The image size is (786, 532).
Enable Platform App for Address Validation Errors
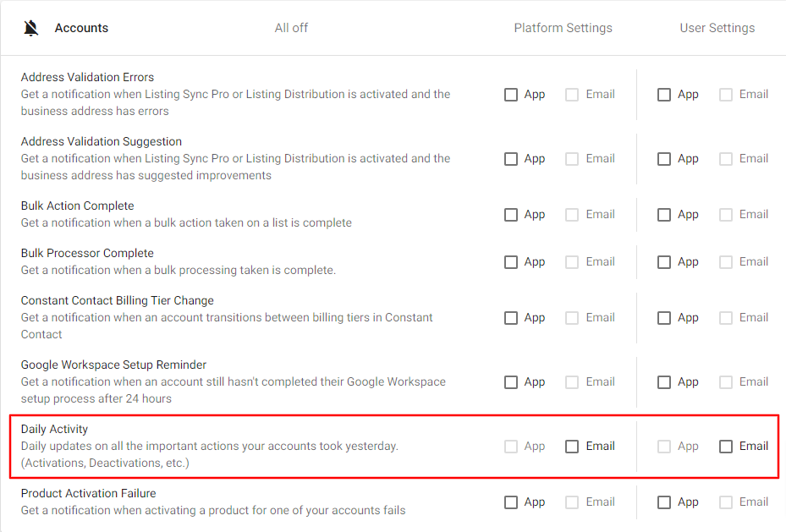coord(511,95)
